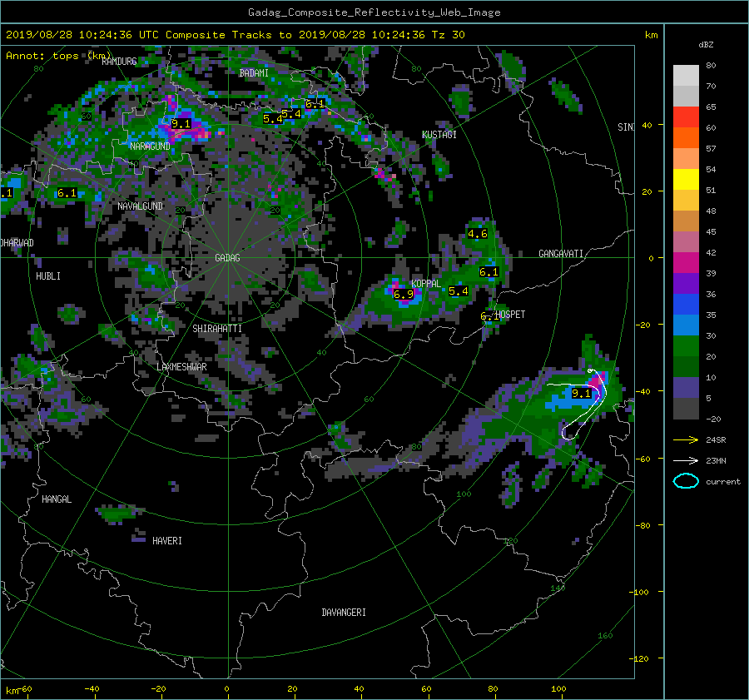Image resolution: width=749 pixels, height=700 pixels.
Task: Pick the bright yellow 51-54 dBZ swatch
Action: (x=686, y=179)
